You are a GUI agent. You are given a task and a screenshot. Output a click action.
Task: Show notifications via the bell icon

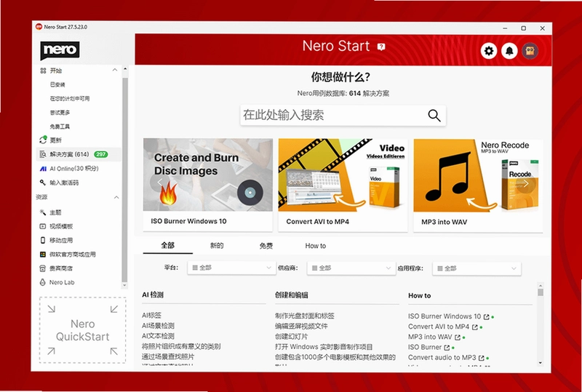(509, 51)
